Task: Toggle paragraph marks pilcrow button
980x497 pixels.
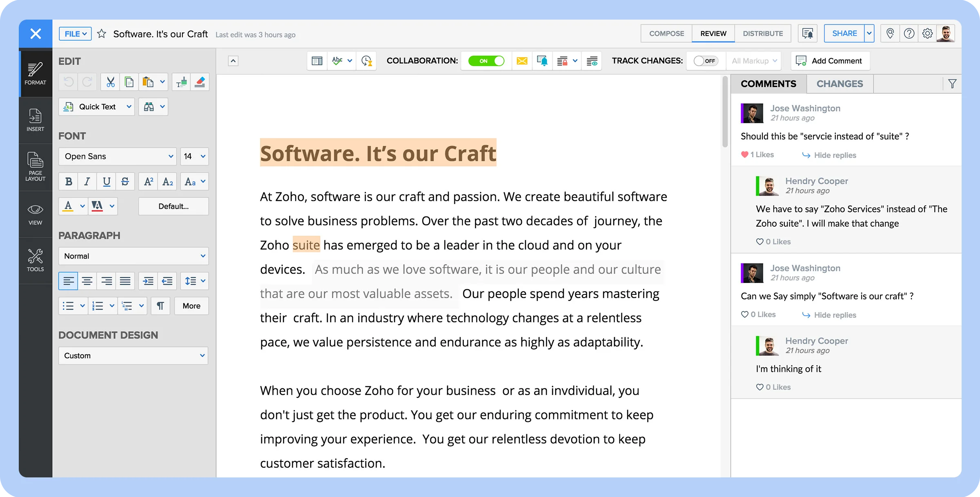Action: click(x=160, y=306)
